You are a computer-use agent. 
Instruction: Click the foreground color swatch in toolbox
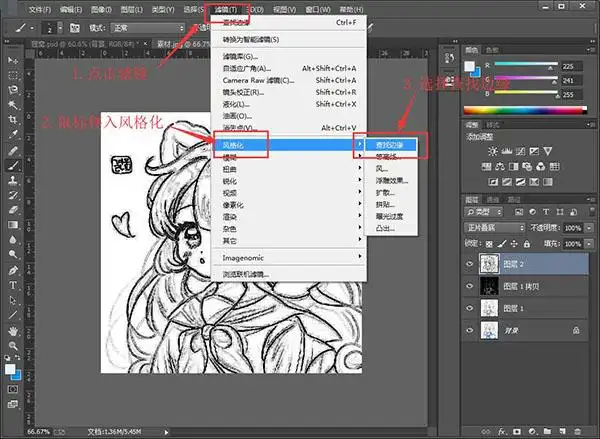10,369
